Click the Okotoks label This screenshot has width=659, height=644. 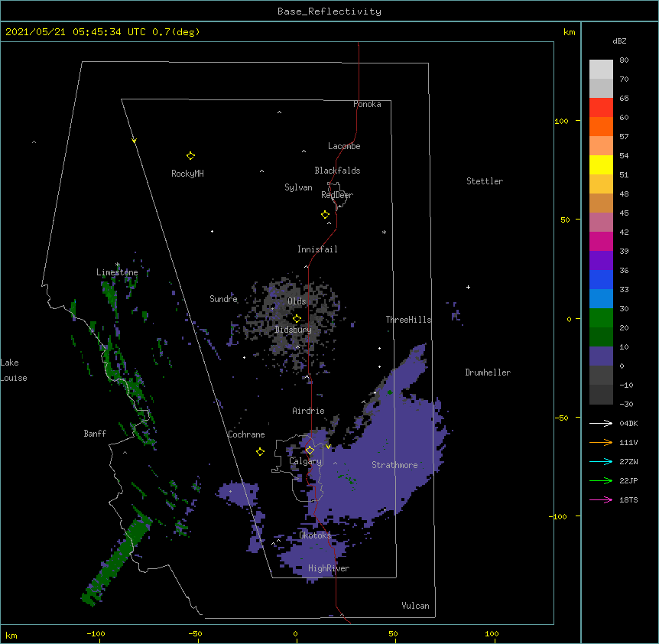[x=315, y=535]
